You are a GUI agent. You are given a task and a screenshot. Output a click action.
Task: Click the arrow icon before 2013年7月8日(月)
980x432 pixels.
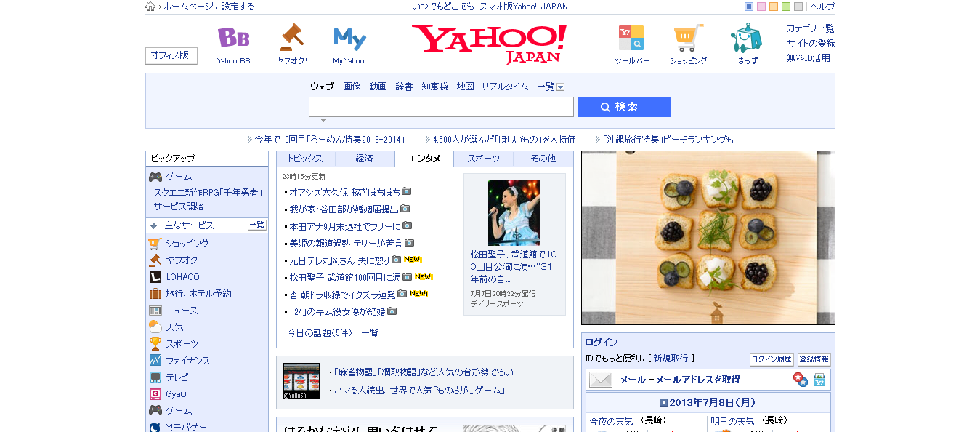click(663, 403)
